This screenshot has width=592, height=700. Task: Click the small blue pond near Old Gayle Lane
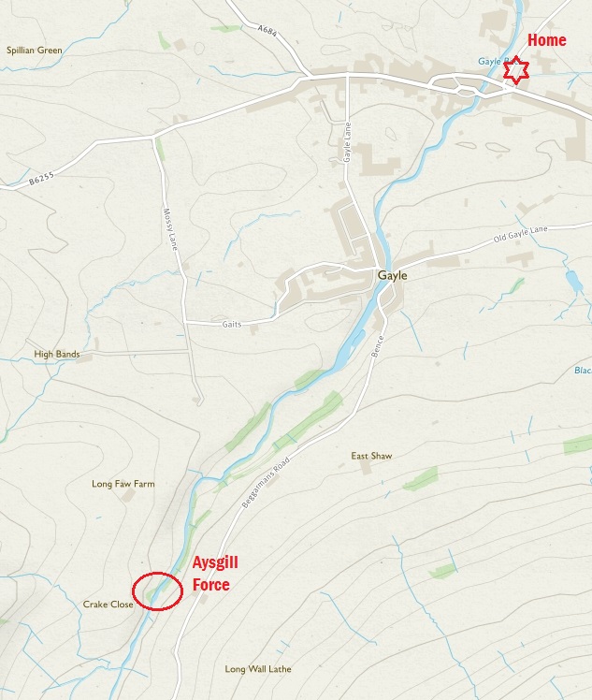573,281
